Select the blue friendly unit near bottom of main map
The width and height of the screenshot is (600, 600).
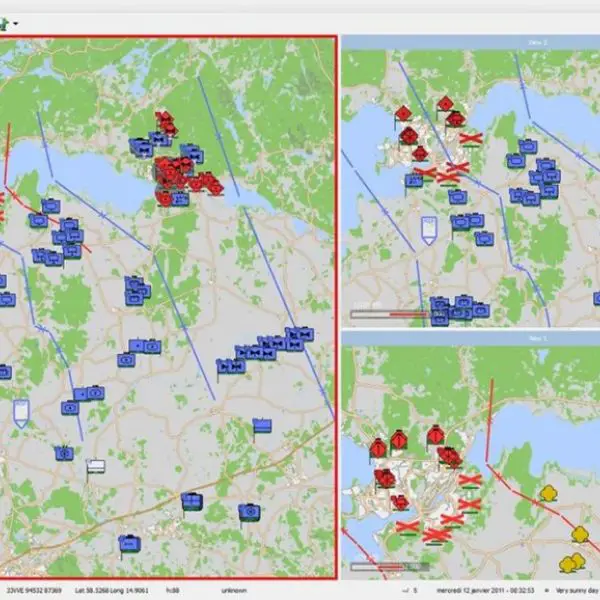coord(129,543)
